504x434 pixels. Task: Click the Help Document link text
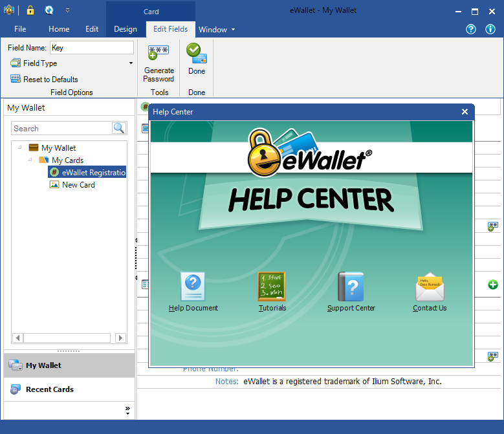coord(193,308)
